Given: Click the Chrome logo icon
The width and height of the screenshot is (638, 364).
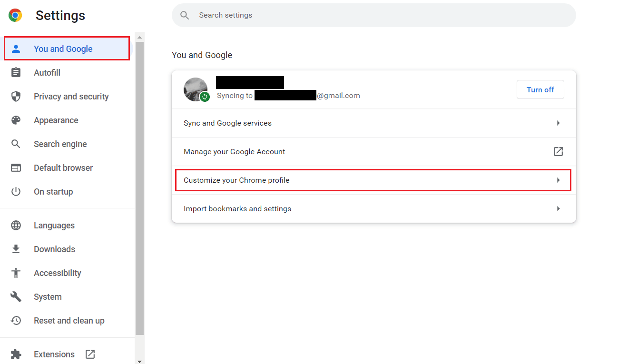Looking at the screenshot, I should 15,15.
